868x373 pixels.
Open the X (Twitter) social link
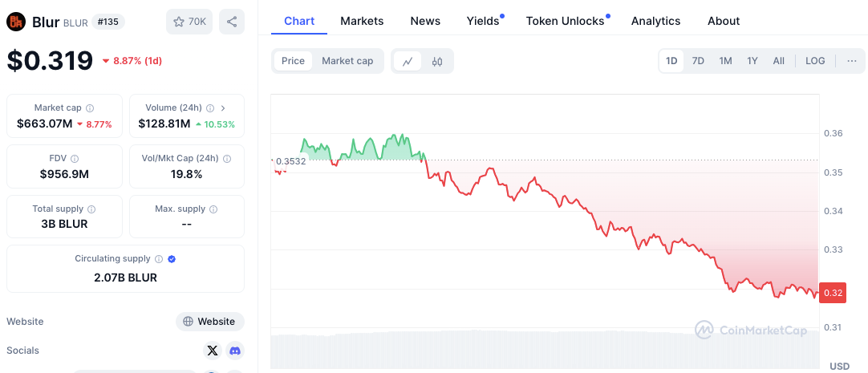212,351
